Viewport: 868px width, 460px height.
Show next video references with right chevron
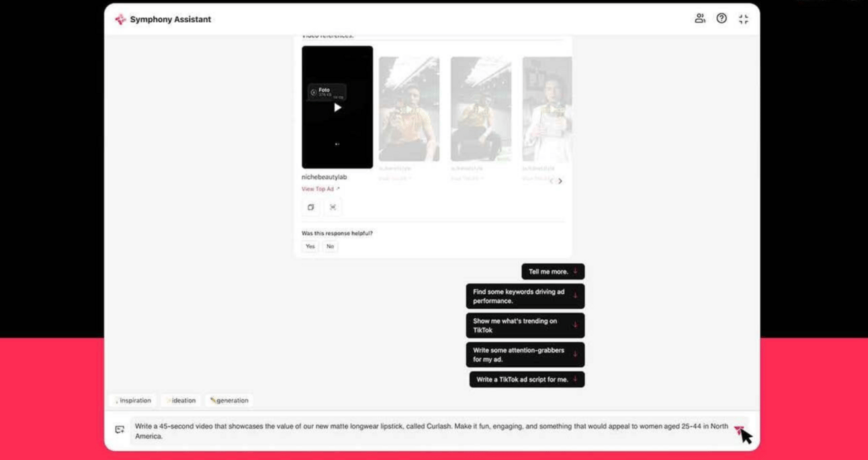pyautogui.click(x=560, y=181)
